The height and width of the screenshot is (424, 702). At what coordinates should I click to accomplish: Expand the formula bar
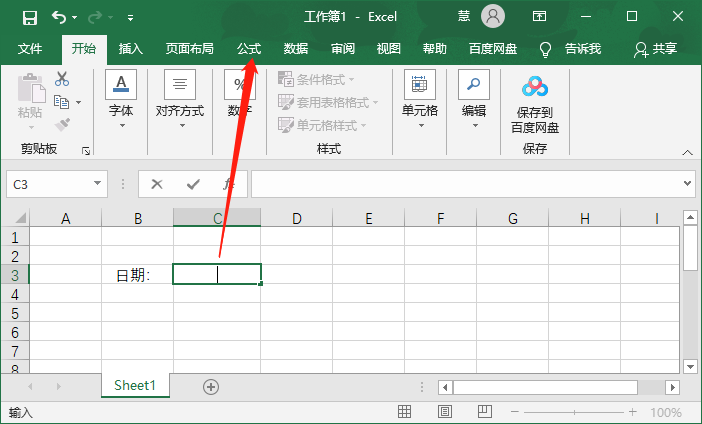687,184
